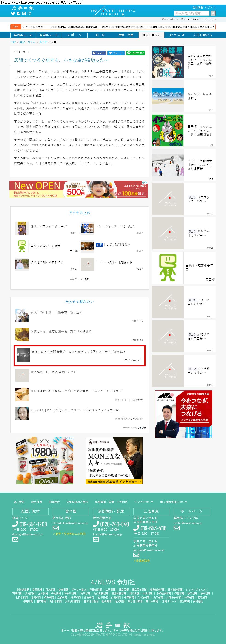Open the Twitter icon in header

[13, 14]
